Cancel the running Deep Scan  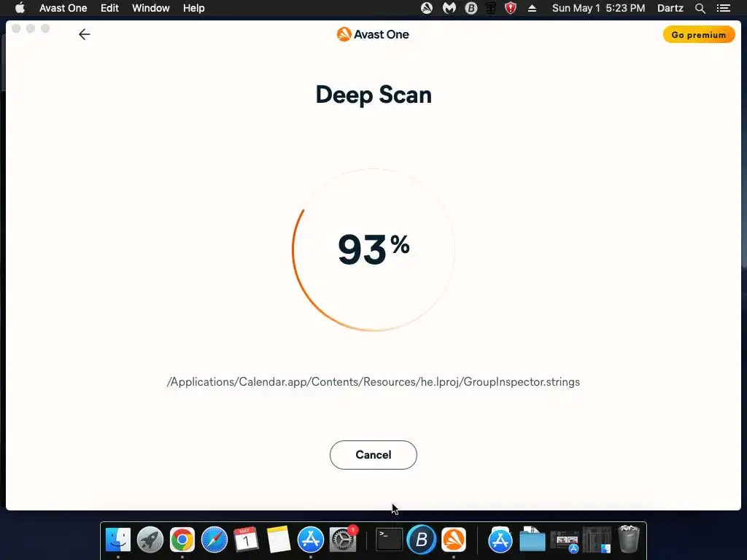coord(373,455)
